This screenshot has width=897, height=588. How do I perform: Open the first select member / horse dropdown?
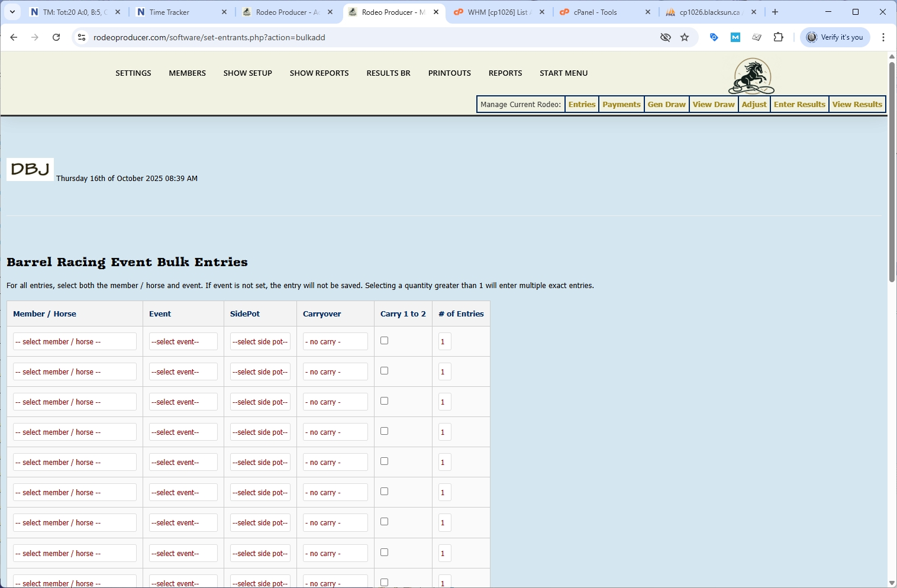coord(74,341)
